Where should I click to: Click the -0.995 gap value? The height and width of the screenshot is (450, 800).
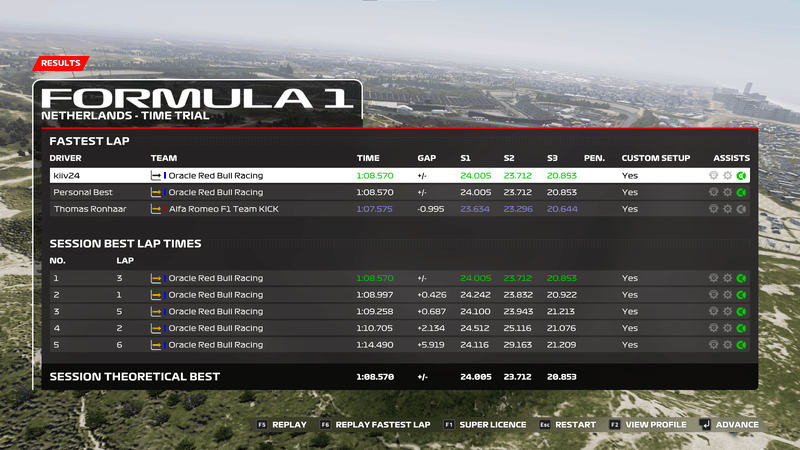coord(431,209)
